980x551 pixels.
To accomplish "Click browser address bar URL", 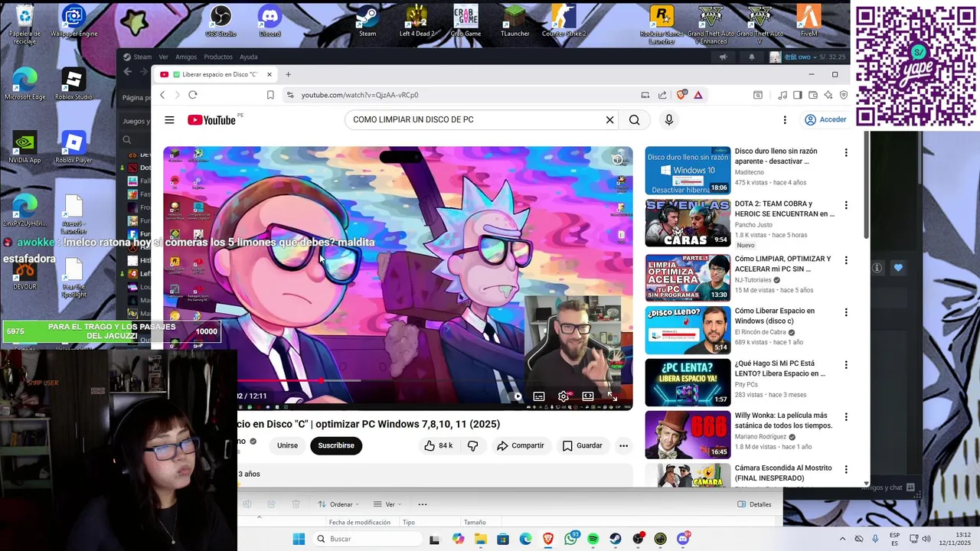I will point(360,95).
